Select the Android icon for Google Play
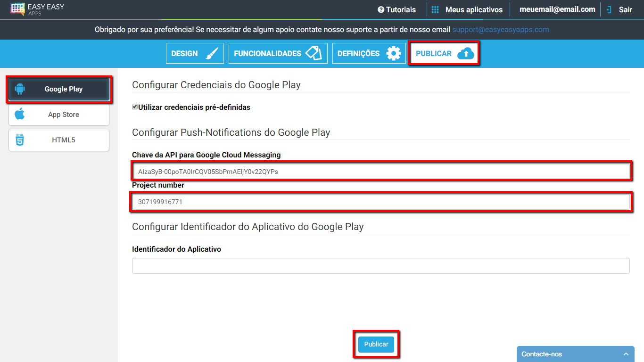 [20, 89]
